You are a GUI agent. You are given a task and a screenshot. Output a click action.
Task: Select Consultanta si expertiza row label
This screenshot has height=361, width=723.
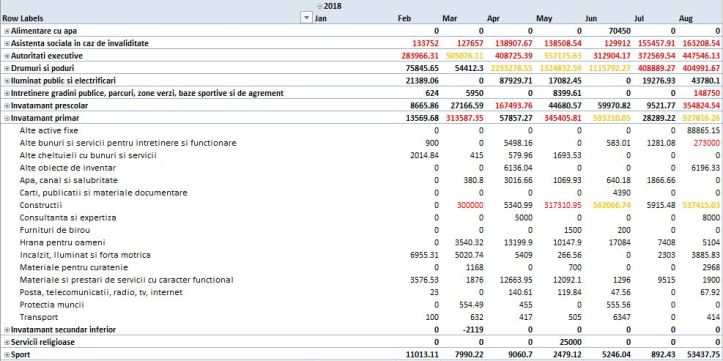68,218
